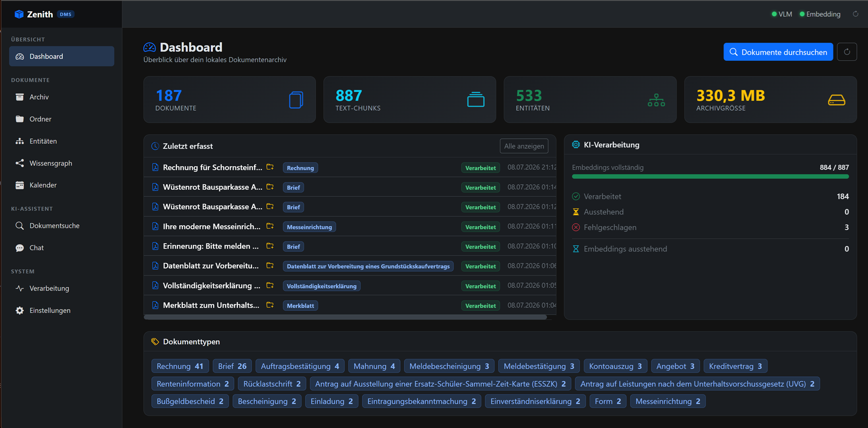Click the Verarbeitung pulse icon
The height and width of the screenshot is (428, 868).
click(x=20, y=289)
